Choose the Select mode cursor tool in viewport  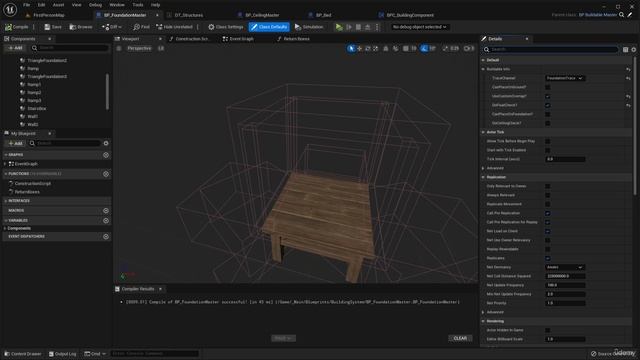(351, 49)
